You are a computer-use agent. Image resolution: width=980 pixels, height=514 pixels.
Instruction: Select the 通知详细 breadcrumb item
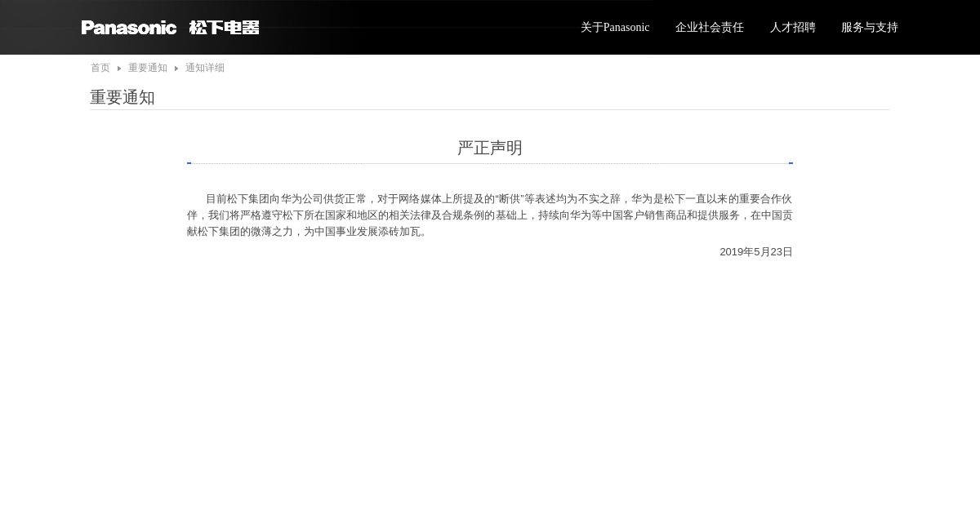tap(205, 68)
